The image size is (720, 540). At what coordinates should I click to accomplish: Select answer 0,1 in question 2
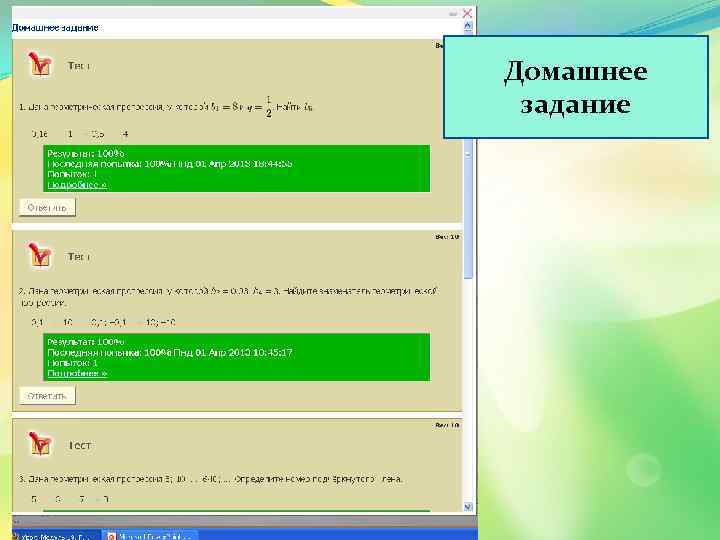tap(38, 322)
